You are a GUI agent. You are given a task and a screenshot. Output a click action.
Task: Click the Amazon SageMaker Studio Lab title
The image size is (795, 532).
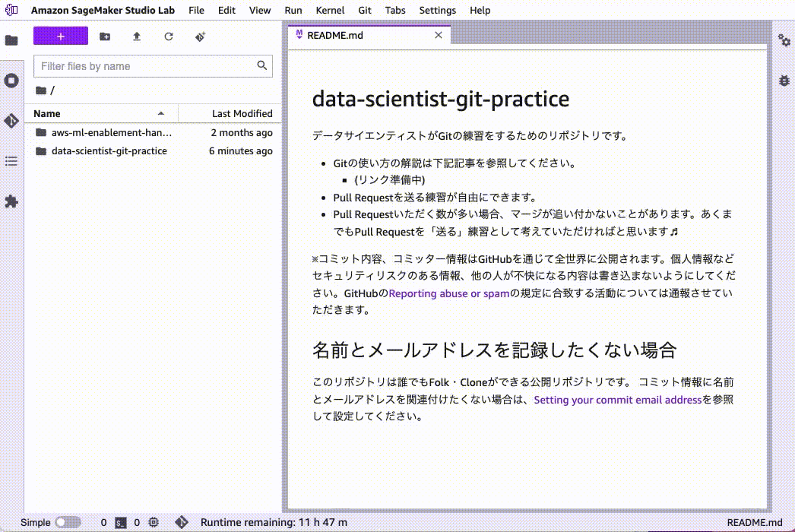click(103, 10)
